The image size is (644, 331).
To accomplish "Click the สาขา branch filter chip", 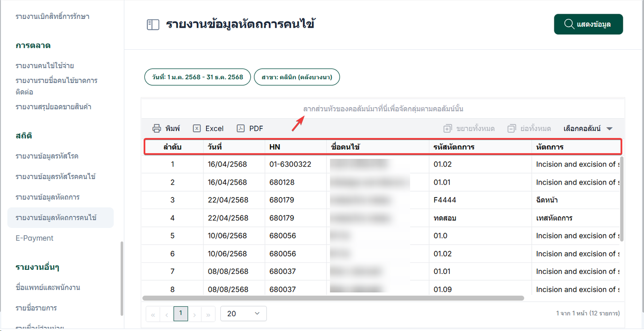I will 297,77.
